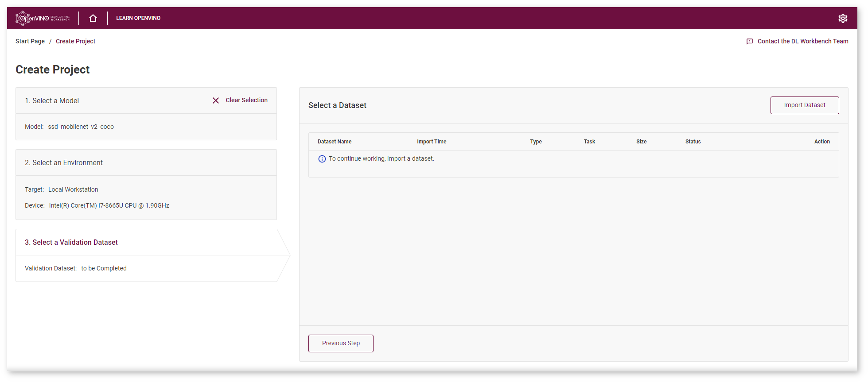Click Create Project breadcrumb

coord(75,41)
